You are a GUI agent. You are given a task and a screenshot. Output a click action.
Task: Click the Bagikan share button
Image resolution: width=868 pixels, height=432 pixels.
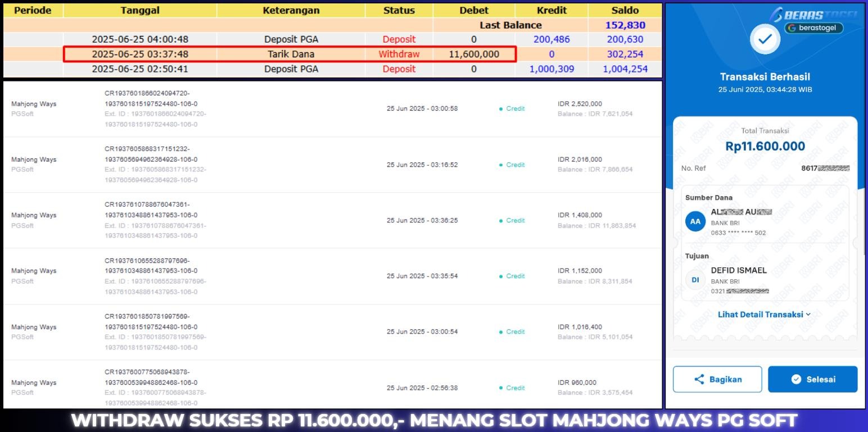pos(717,379)
